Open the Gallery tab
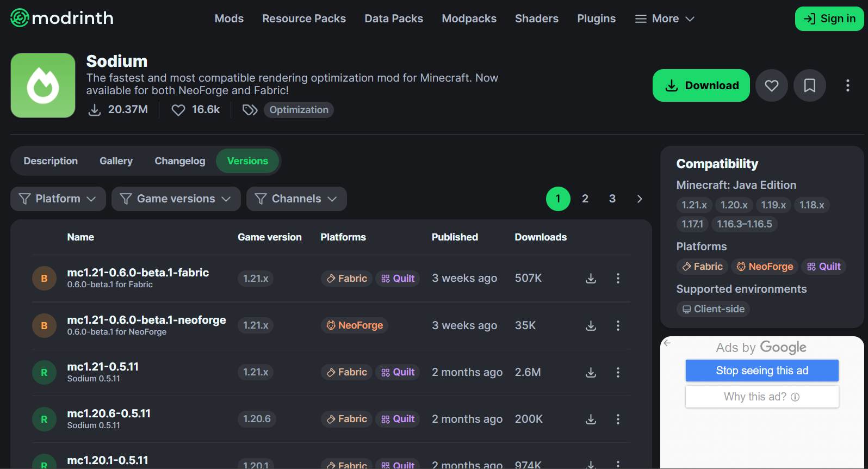This screenshot has width=868, height=469. point(116,161)
